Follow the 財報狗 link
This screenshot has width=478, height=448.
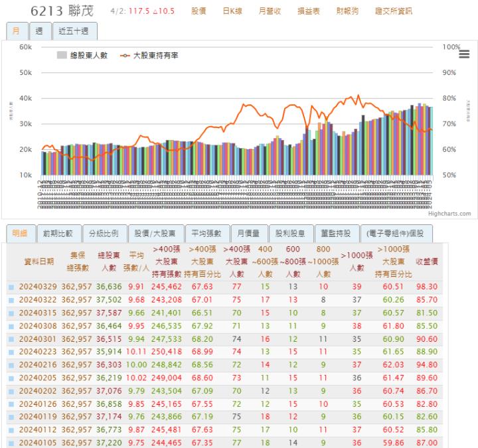point(347,11)
